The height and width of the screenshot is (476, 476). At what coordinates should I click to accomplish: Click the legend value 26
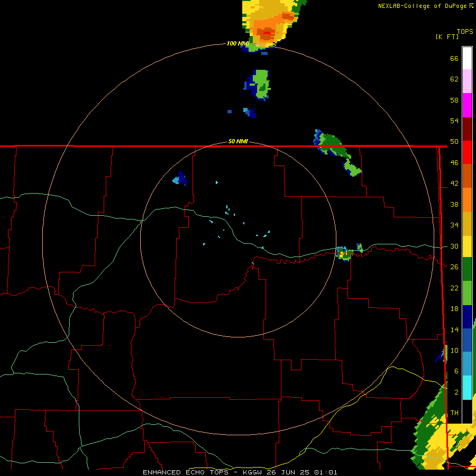454,267
